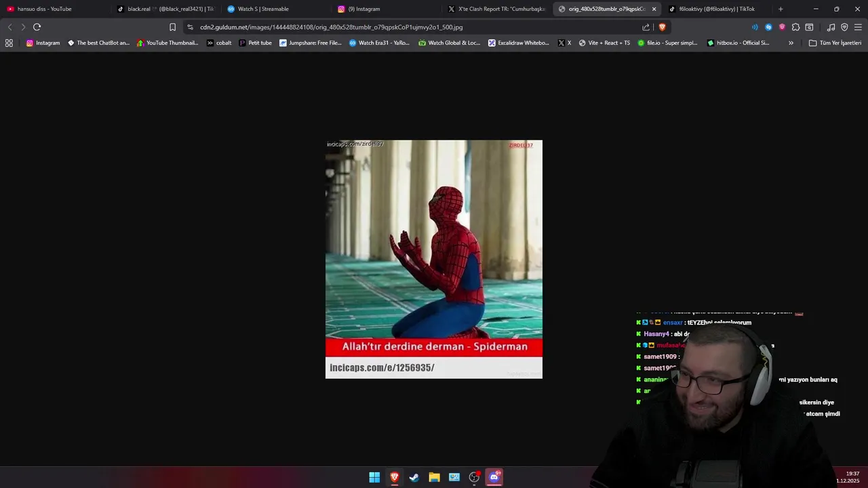Screen dimensions: 868x488
Task: Open Tüm Yer İşaretleri bookmarks folder
Action: [x=835, y=43]
